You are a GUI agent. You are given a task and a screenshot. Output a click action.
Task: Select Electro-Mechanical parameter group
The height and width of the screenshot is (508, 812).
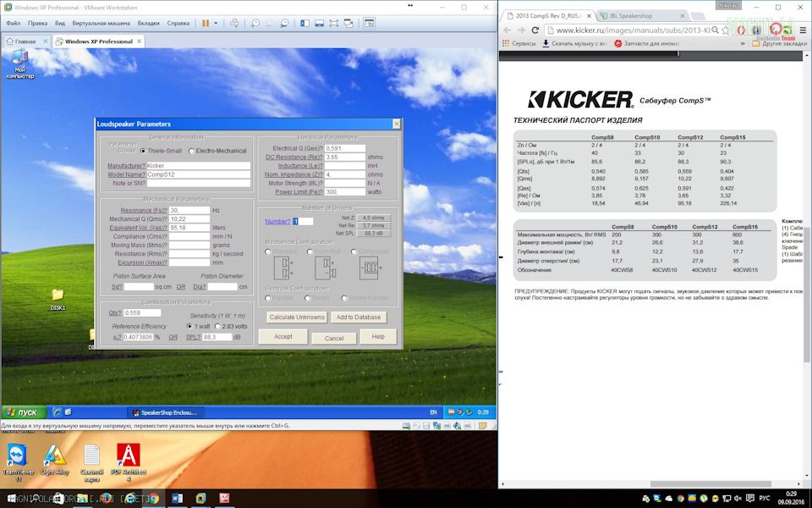click(192, 151)
